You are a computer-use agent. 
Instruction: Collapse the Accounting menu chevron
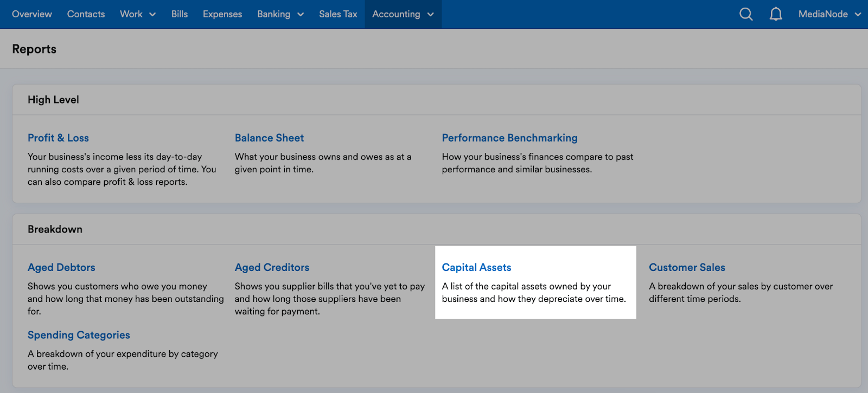pos(431,15)
